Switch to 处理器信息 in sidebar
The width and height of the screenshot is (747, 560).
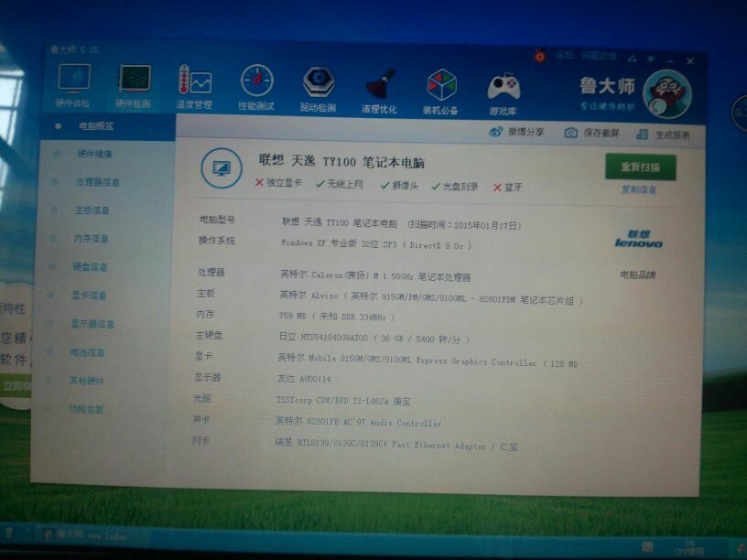click(x=97, y=182)
